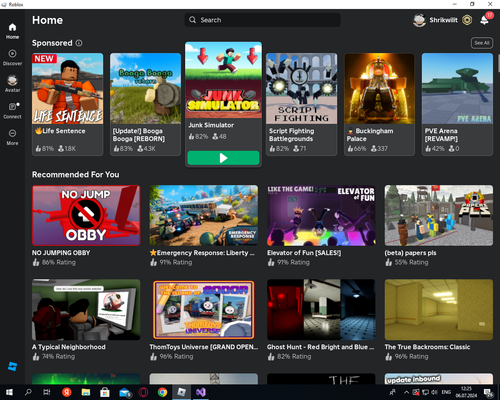Click the search magnifier icon
The width and height of the screenshot is (500, 400).
[x=192, y=20]
